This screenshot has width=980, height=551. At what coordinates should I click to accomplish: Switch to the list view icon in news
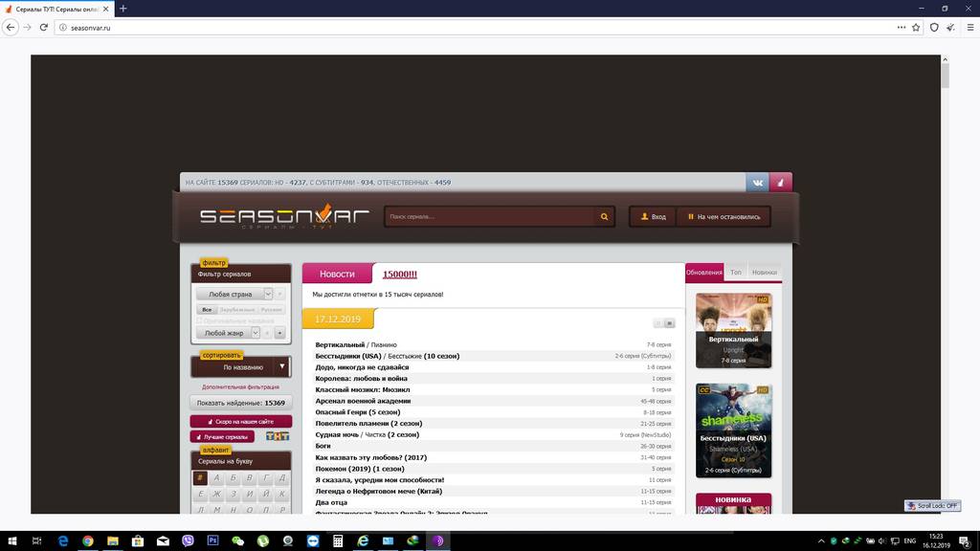click(669, 323)
